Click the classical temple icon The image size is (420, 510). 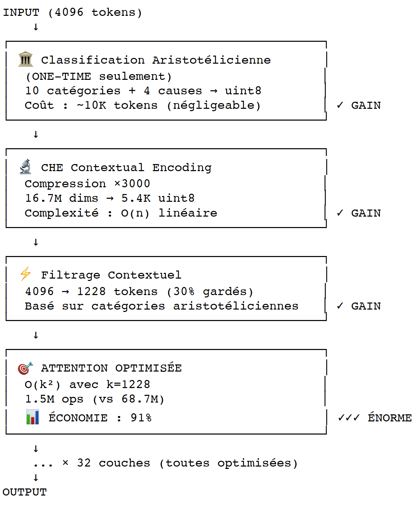[x=26, y=59]
